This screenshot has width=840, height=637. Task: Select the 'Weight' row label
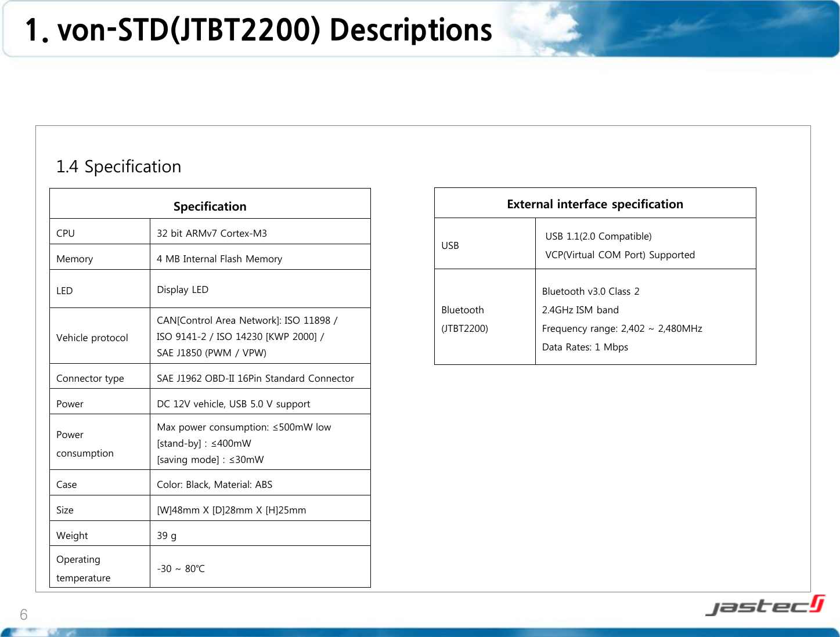pyautogui.click(x=72, y=535)
